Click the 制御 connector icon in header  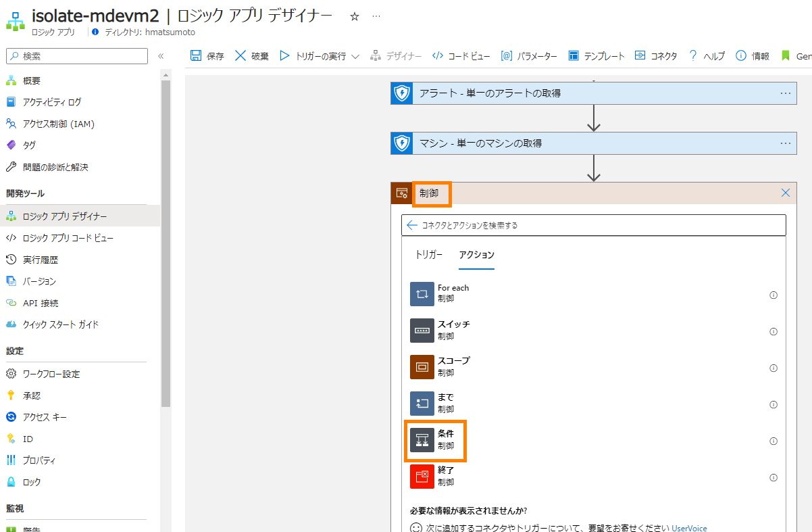point(401,193)
